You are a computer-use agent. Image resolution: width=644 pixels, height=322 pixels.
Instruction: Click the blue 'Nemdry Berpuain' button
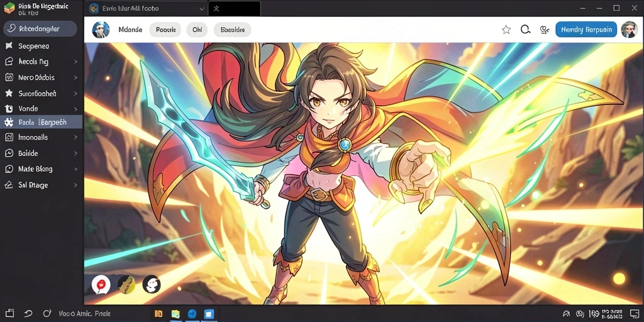coord(586,30)
